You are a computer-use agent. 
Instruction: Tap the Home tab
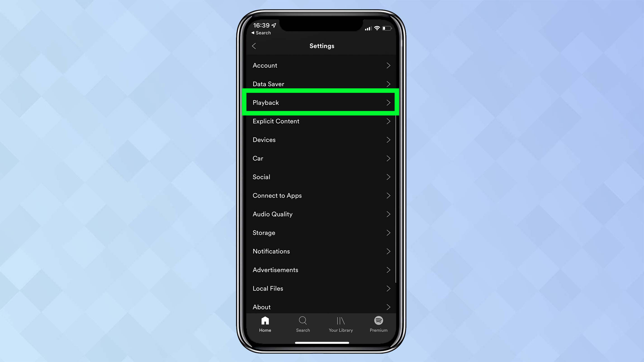[265, 324]
